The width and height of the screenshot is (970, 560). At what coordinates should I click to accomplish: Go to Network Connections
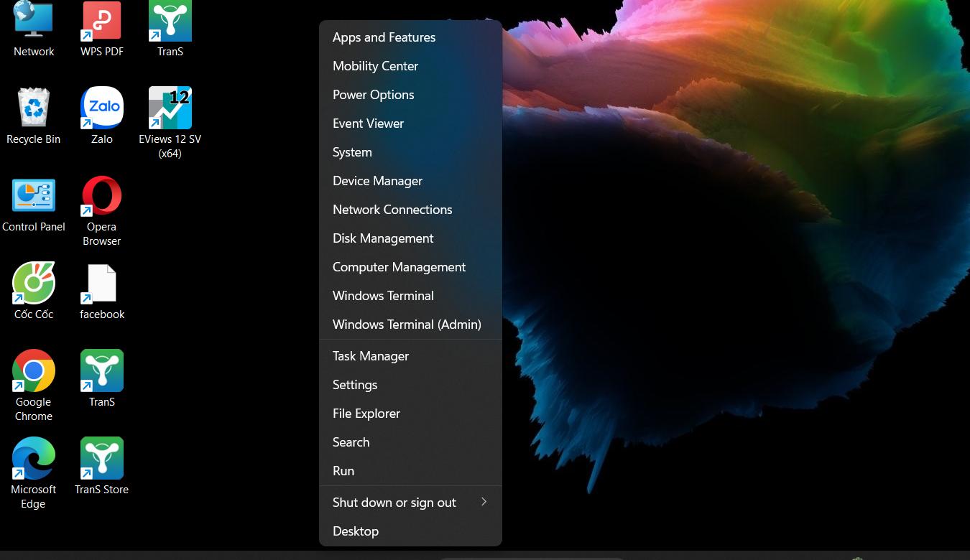(x=410, y=210)
